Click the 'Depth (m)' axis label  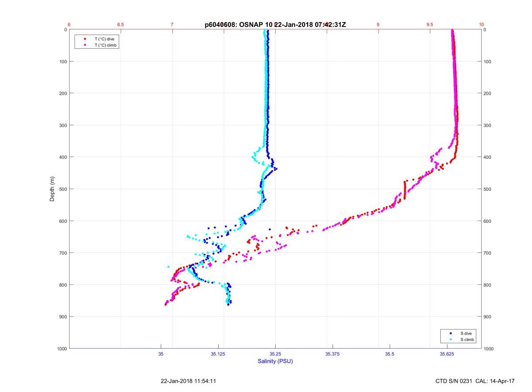pyautogui.click(x=52, y=189)
